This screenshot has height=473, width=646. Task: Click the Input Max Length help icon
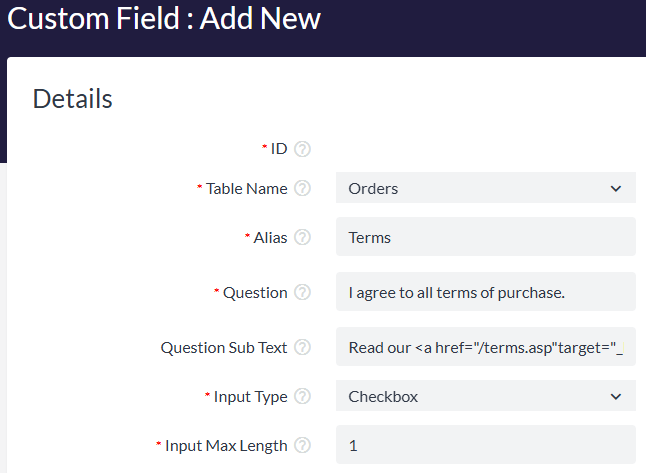pyautogui.click(x=302, y=446)
